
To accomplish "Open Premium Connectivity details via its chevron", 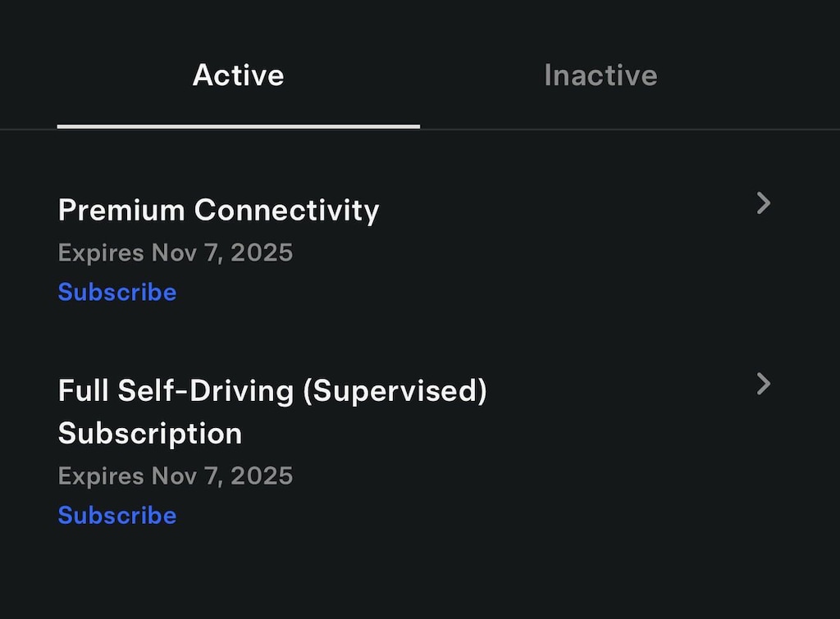I will coord(764,203).
